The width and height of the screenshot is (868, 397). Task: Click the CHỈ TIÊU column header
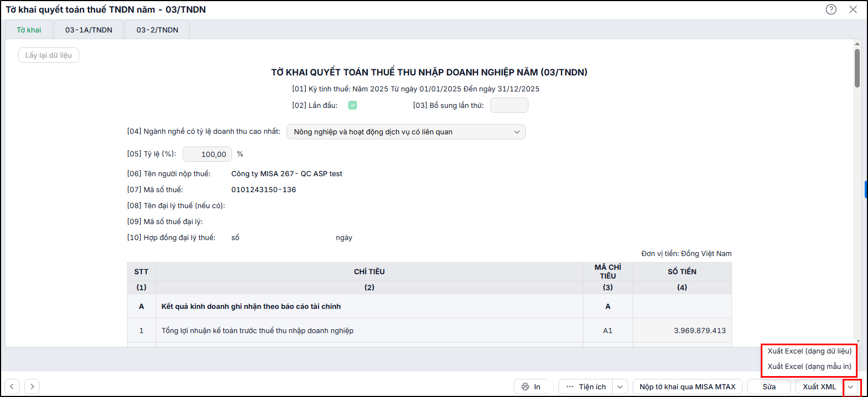coord(369,271)
